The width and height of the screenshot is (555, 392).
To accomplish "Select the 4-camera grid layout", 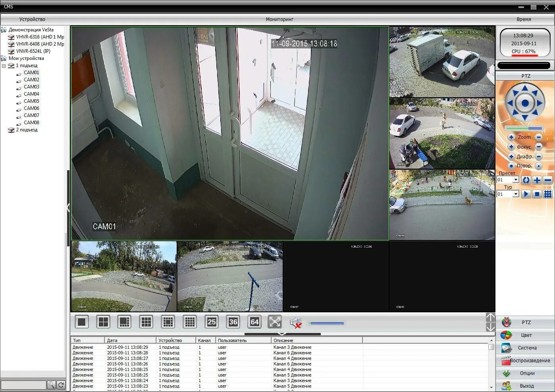I will click(x=103, y=322).
